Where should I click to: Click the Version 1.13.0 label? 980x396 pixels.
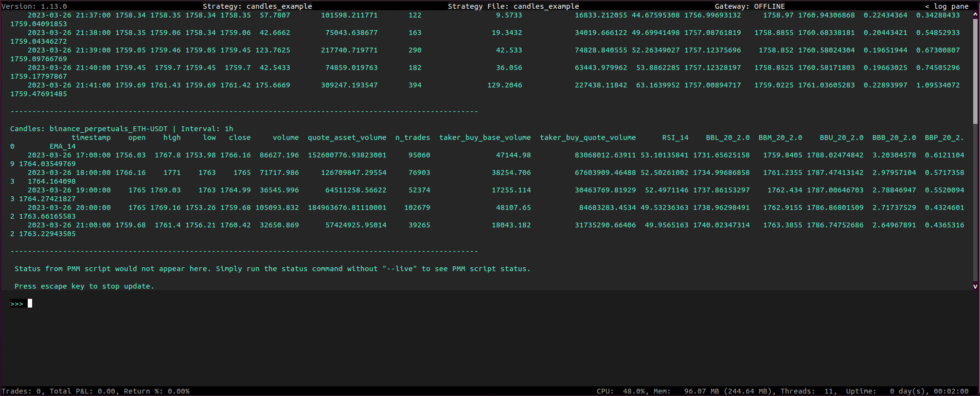35,6
